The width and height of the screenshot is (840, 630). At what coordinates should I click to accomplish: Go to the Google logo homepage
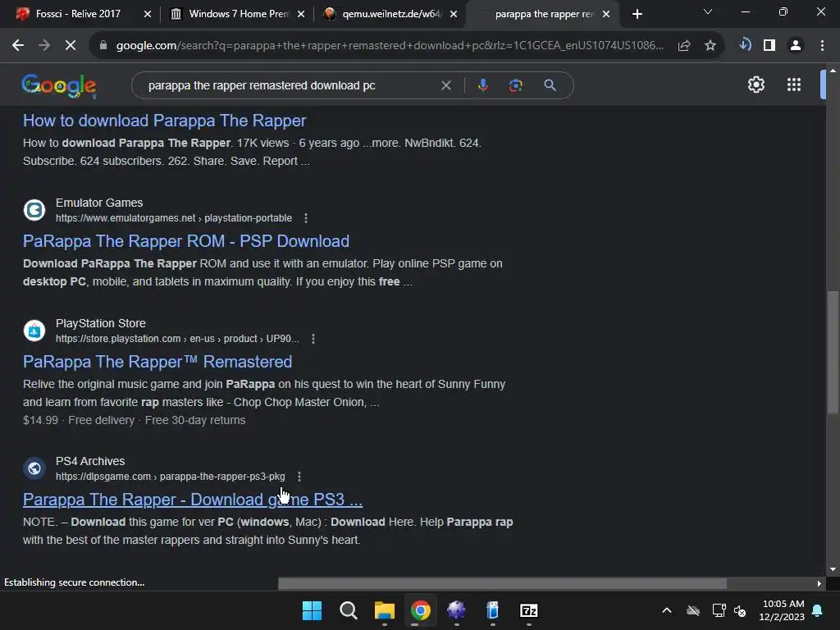tap(59, 85)
